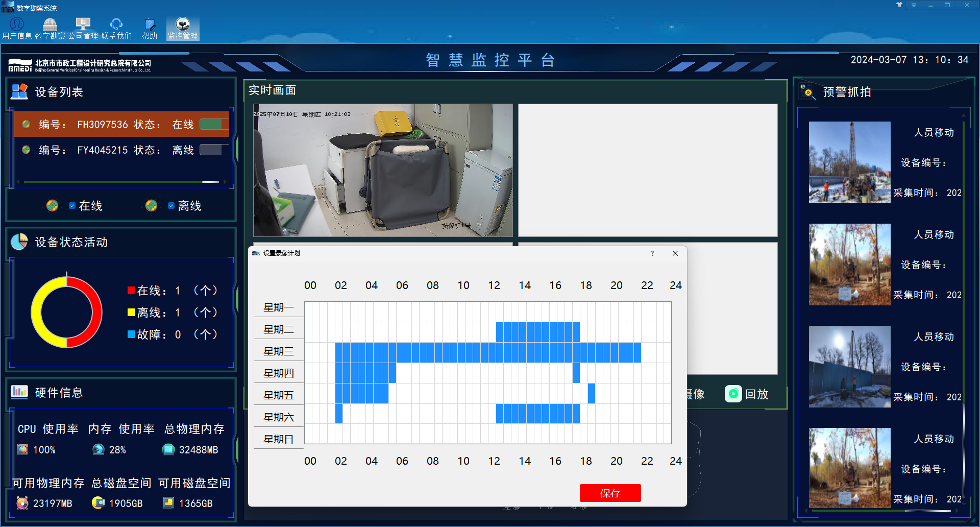The height and width of the screenshot is (527, 980).
Task: Select the 星期一 row header
Action: tap(279, 307)
